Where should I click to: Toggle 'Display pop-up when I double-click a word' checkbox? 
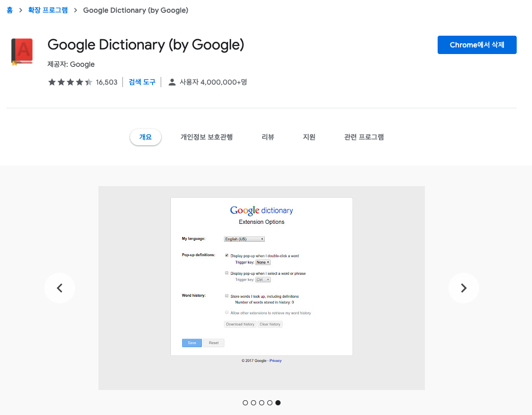pyautogui.click(x=226, y=255)
